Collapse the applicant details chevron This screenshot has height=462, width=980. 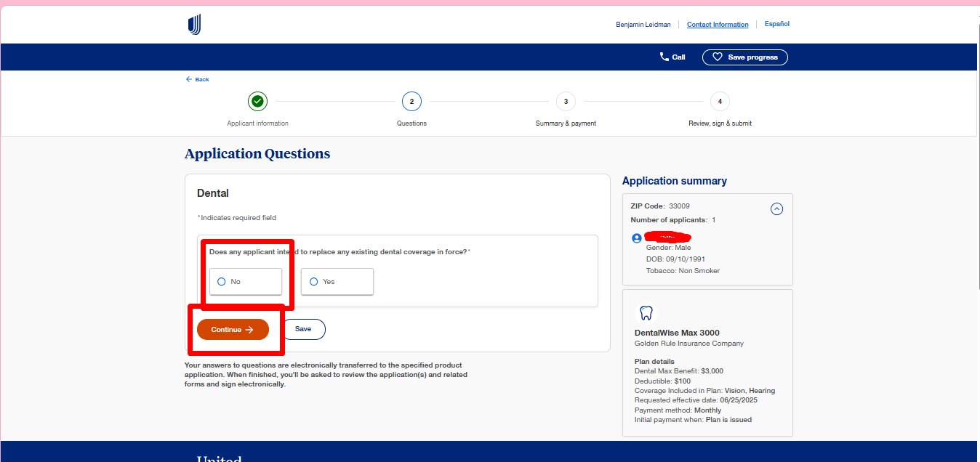click(x=776, y=209)
